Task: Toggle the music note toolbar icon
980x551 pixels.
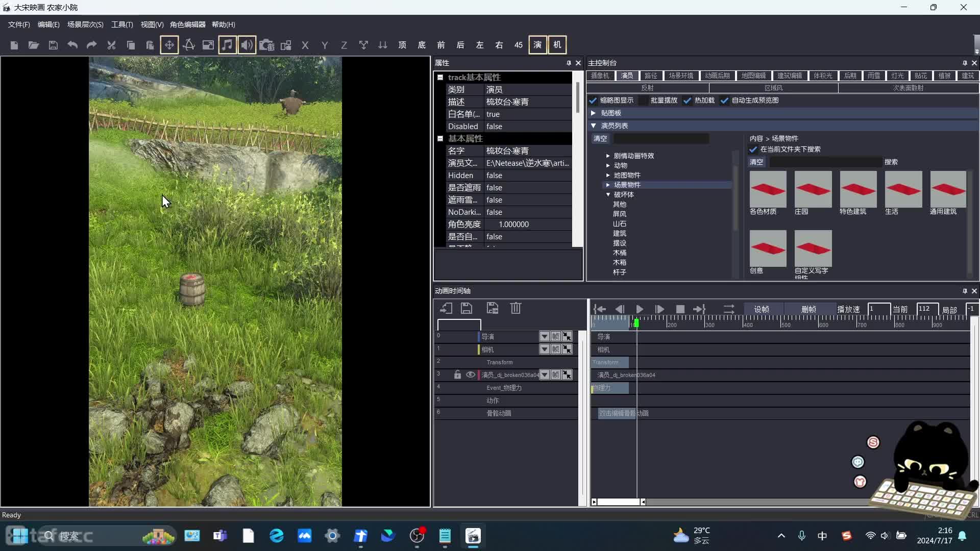Action: tap(227, 45)
